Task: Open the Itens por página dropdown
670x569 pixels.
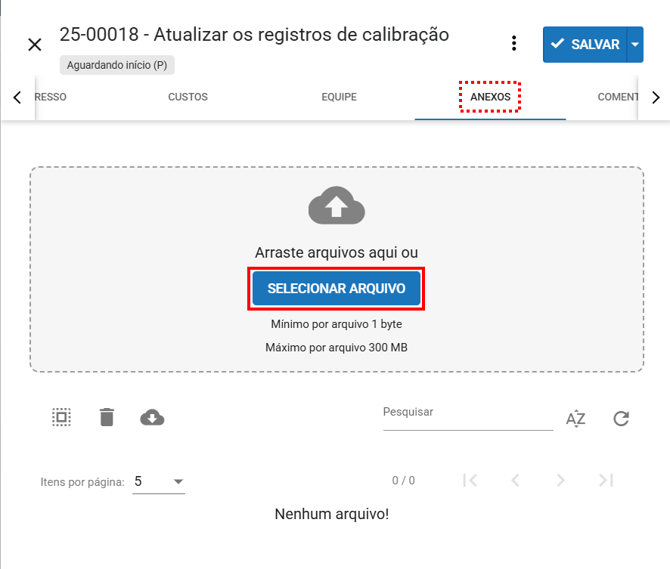Action: click(x=159, y=481)
